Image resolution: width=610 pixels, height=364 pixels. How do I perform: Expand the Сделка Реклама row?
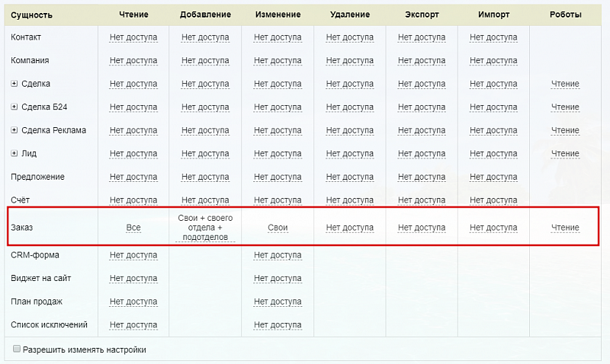pos(14,130)
